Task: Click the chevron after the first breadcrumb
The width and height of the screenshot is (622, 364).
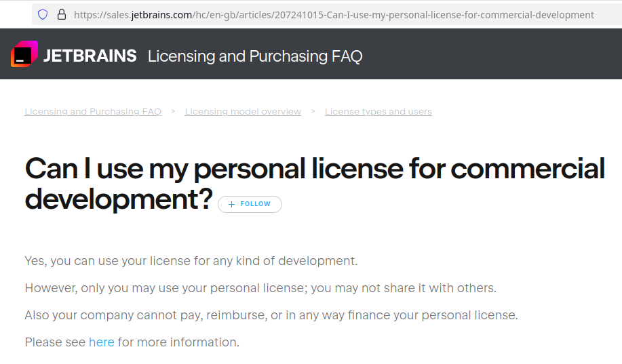Action: pos(173,111)
